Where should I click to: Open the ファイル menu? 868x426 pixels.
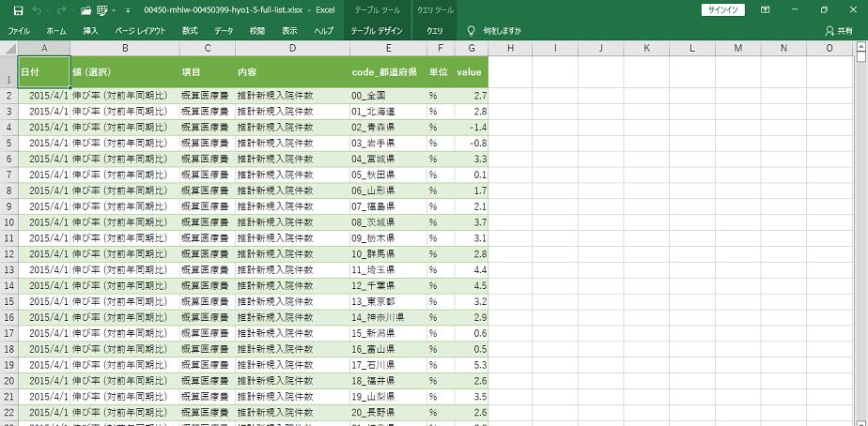click(x=19, y=31)
